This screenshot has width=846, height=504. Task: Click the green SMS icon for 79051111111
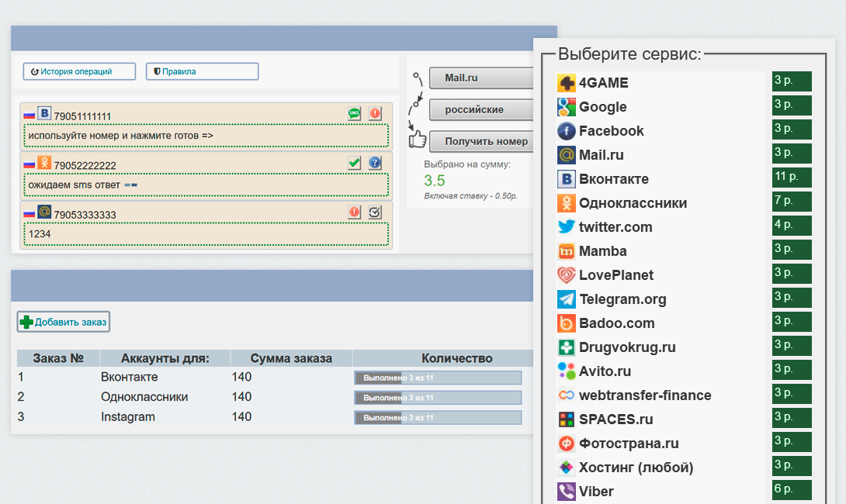pos(355,113)
